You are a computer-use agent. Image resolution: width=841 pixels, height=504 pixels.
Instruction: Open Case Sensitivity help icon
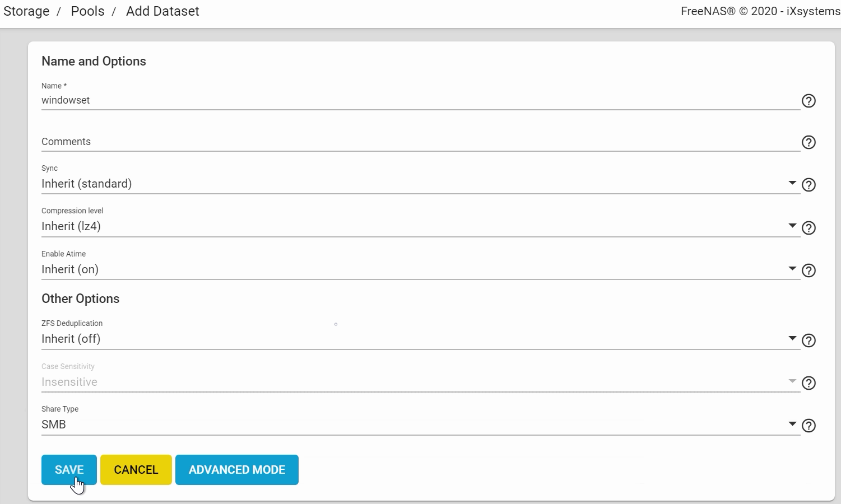tap(809, 383)
